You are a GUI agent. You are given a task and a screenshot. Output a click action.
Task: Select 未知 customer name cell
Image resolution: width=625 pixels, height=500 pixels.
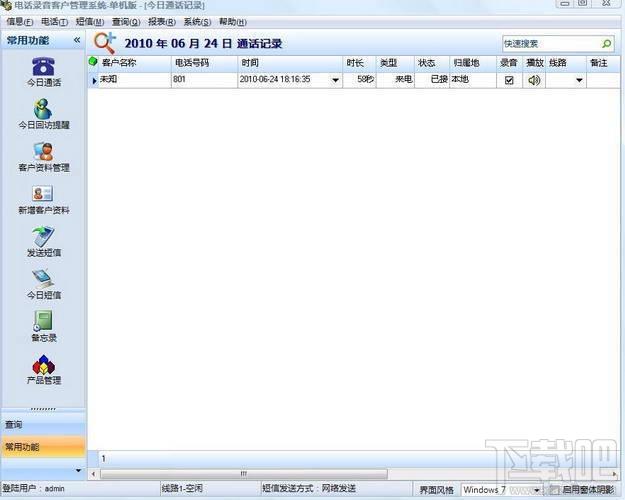135,80
